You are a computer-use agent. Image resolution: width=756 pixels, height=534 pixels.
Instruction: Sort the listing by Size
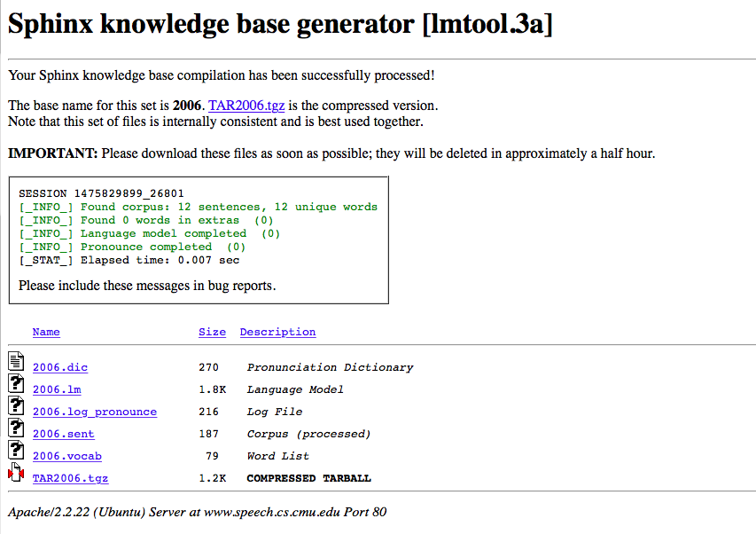212,332
